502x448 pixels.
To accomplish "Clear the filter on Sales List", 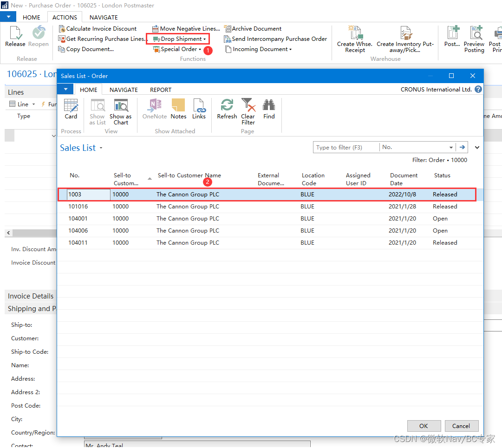I will click(x=248, y=110).
